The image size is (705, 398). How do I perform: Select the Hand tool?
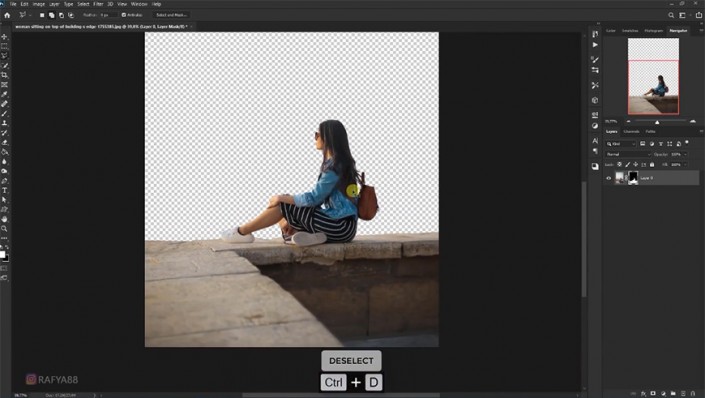4,219
